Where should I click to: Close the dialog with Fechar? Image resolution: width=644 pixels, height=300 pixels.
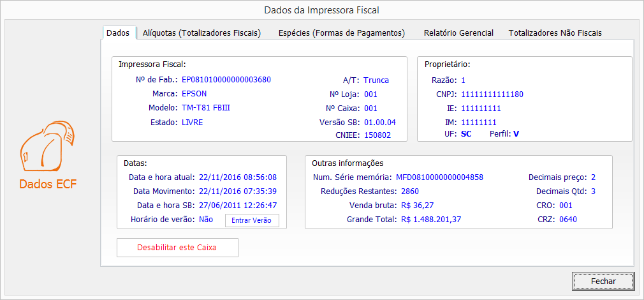[603, 281]
